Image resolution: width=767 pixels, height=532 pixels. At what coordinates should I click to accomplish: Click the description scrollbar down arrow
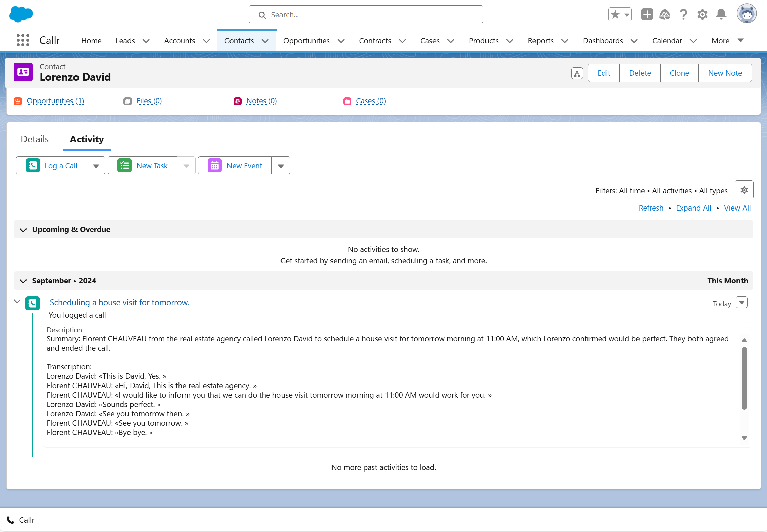pos(744,438)
